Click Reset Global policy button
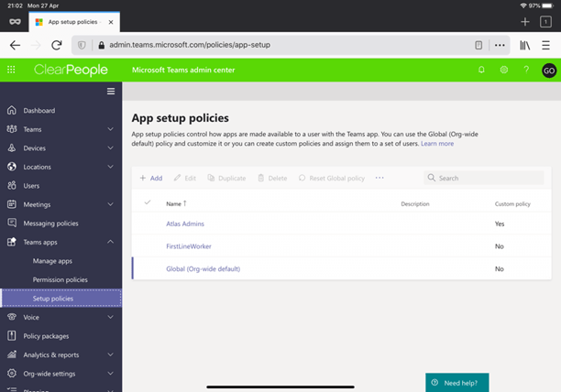This screenshot has height=392, width=561. 332,178
